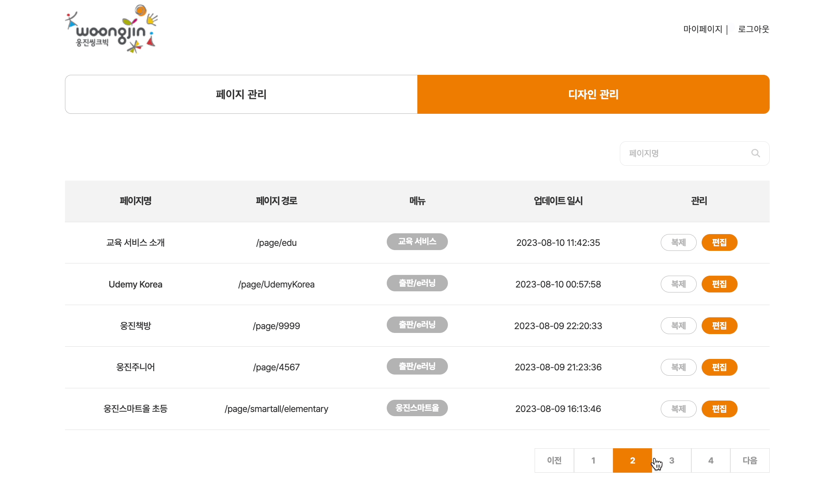Click the 출판/e러닝 badge on 웅진책방 row
827x504 pixels.
coord(417,325)
